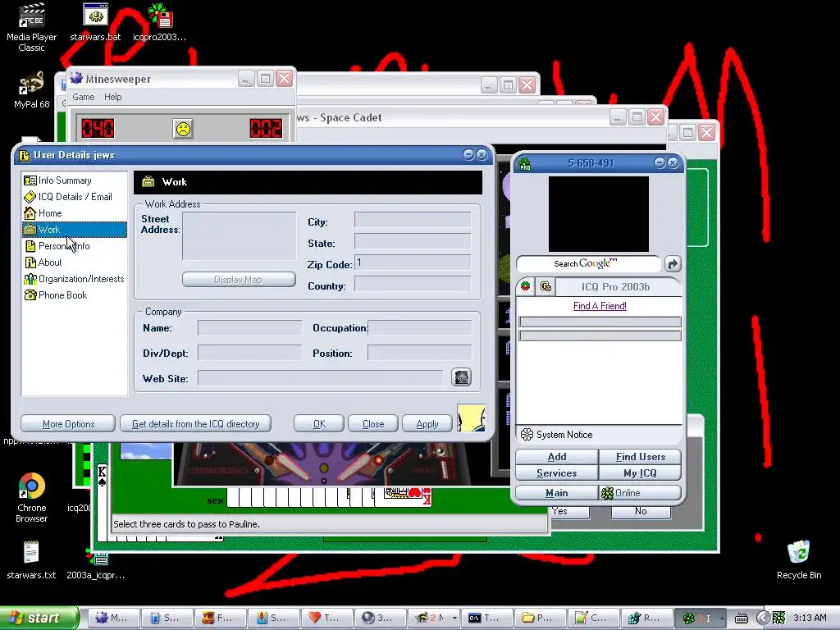This screenshot has width=840, height=630.
Task: Click the System Notice flower icon
Action: [527, 435]
